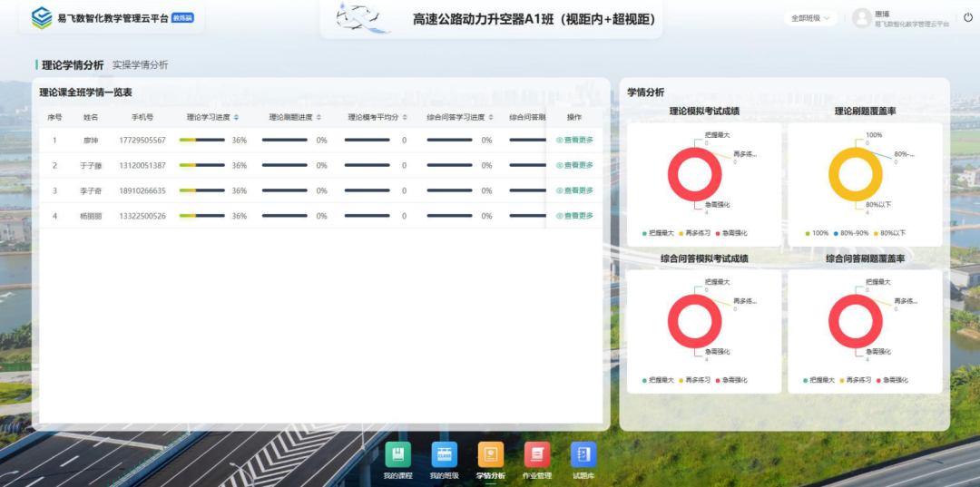Screen dimensions: 980x487
Task: Click the user avatar icon
Action: pos(861,18)
